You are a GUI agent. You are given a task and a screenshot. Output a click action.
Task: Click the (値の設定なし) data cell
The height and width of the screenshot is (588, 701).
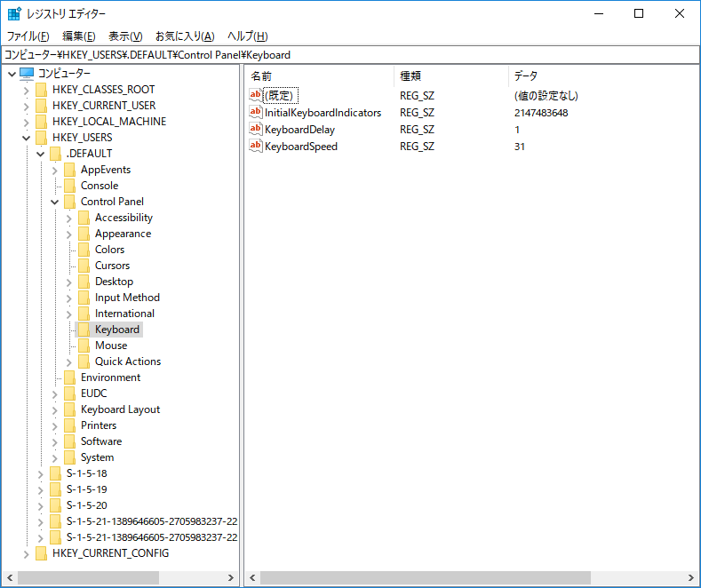point(546,96)
